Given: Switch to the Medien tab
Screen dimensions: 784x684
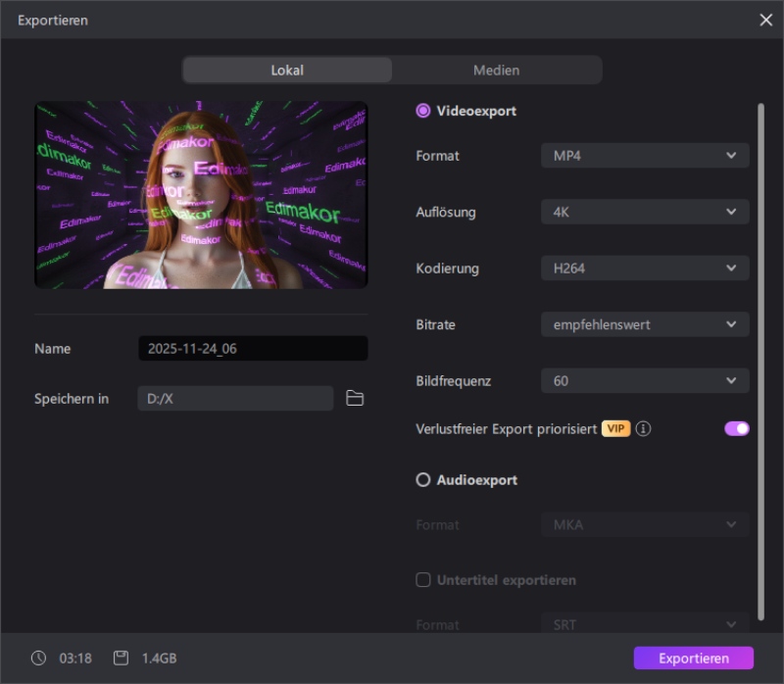Looking at the screenshot, I should (496, 70).
